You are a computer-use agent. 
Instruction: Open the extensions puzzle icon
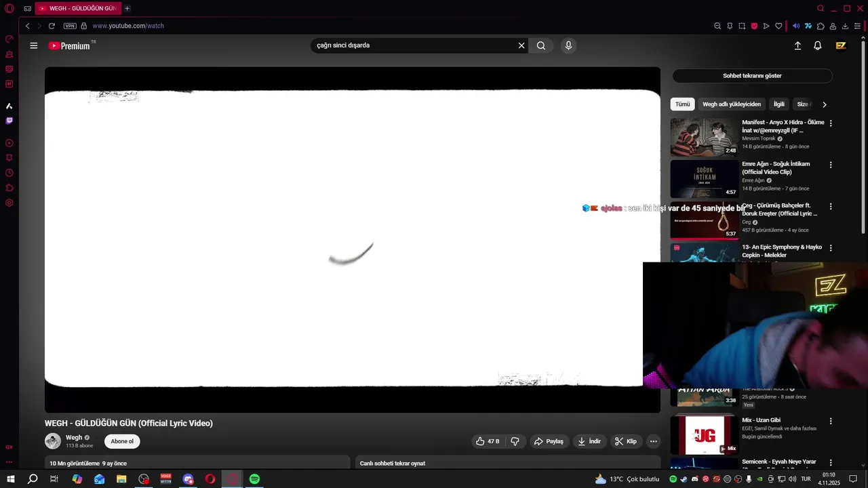[821, 26]
